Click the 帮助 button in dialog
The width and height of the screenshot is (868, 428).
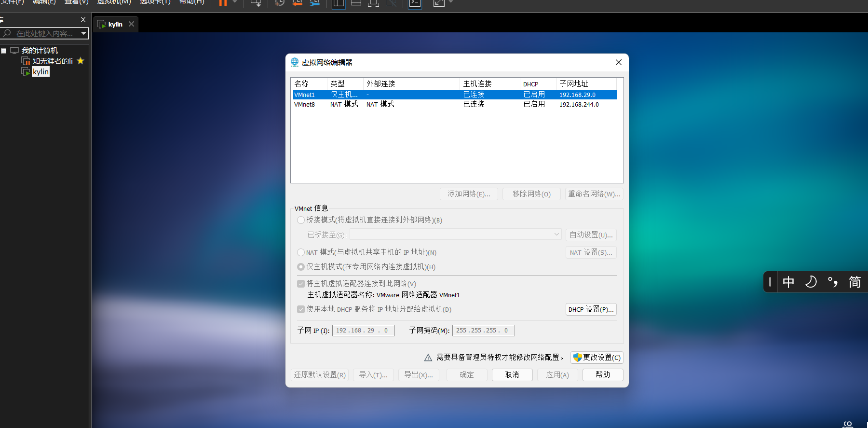603,375
